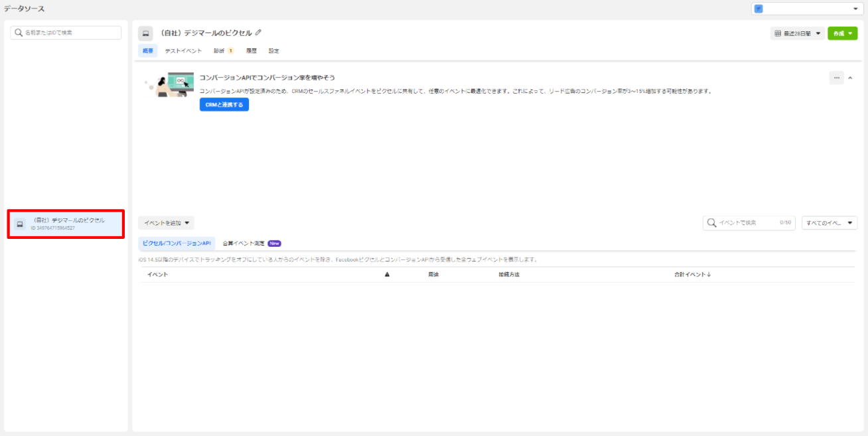Expand the イベントを追加 dropdown
The height and width of the screenshot is (436, 868).
tap(166, 223)
